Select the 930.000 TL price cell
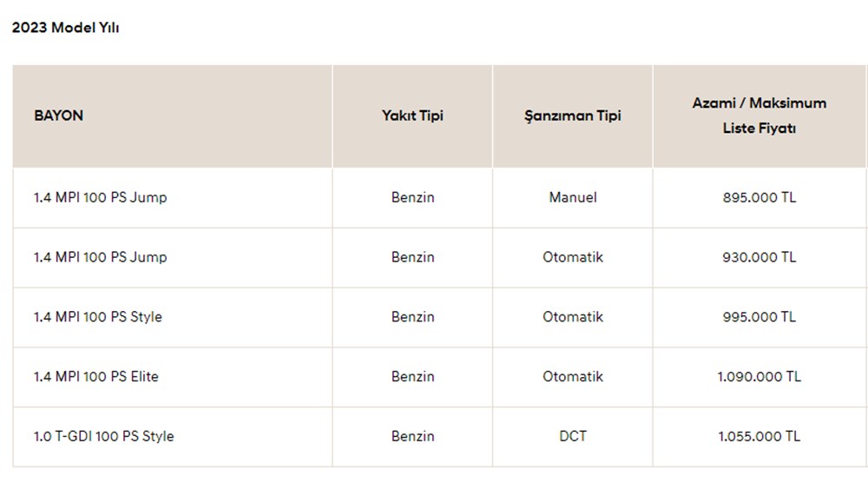This screenshot has width=868, height=483. (x=759, y=257)
